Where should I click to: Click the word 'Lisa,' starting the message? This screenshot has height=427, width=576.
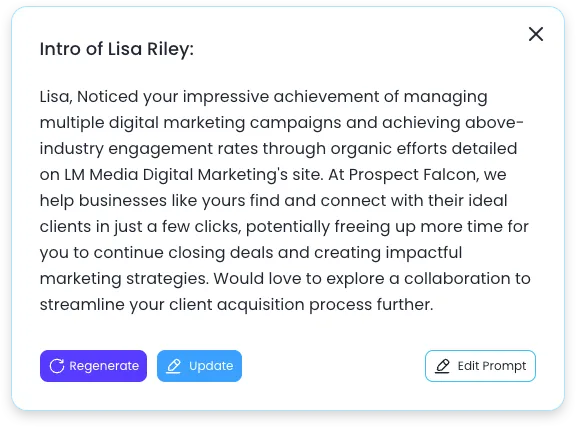(x=56, y=97)
